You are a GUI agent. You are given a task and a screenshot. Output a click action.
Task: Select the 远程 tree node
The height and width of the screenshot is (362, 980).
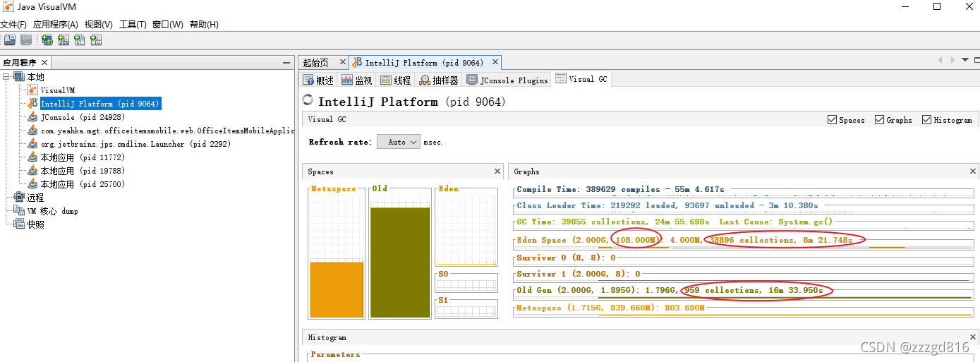pos(35,198)
